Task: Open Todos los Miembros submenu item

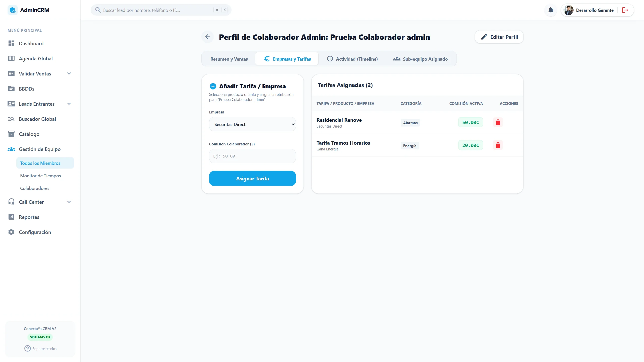Action: pos(45,163)
